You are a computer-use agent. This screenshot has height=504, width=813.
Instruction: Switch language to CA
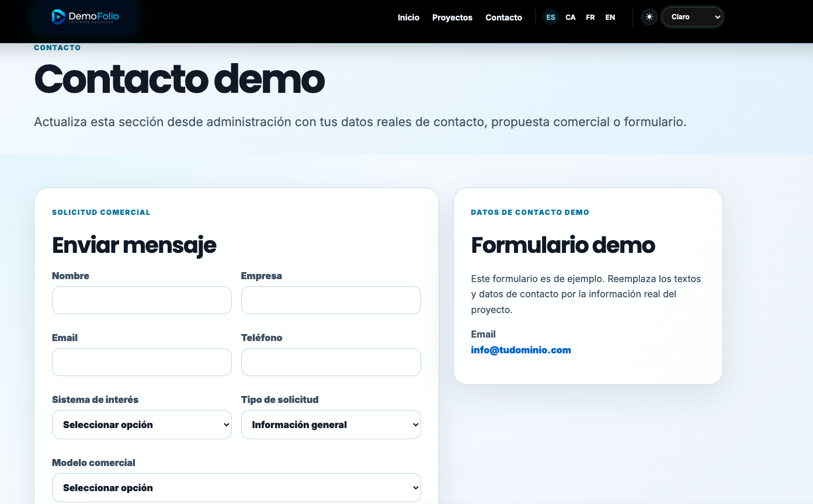pyautogui.click(x=571, y=18)
